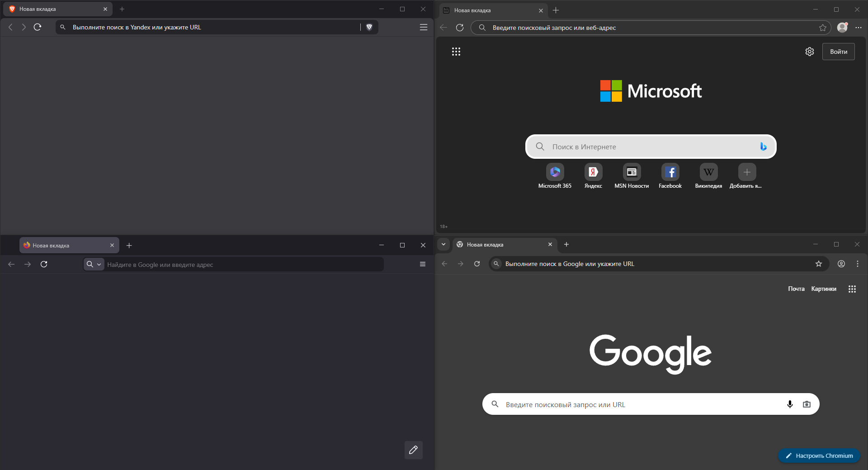The image size is (868, 470).
Task: Go forward in the Chromium window
Action: tap(461, 264)
